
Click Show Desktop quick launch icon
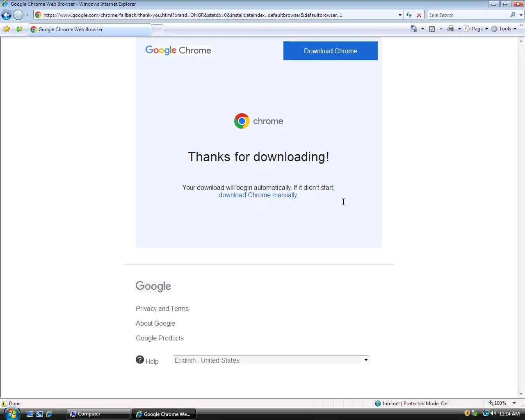[x=30, y=414]
